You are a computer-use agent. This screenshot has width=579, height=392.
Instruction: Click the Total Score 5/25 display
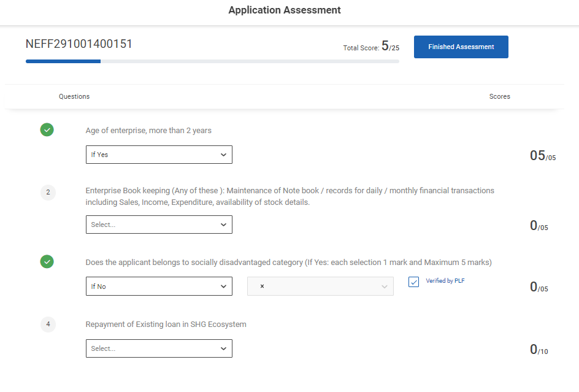coord(371,47)
